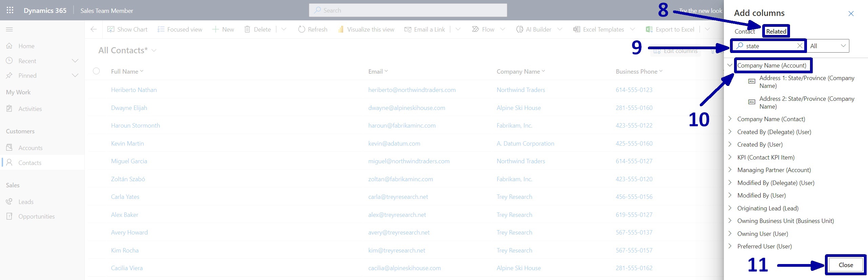Click Export to Excel

click(670, 30)
